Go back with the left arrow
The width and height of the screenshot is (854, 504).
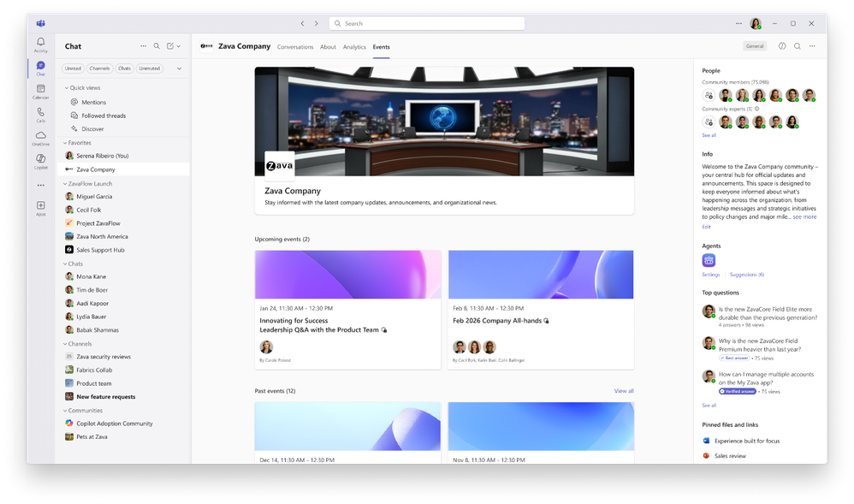pos(302,23)
